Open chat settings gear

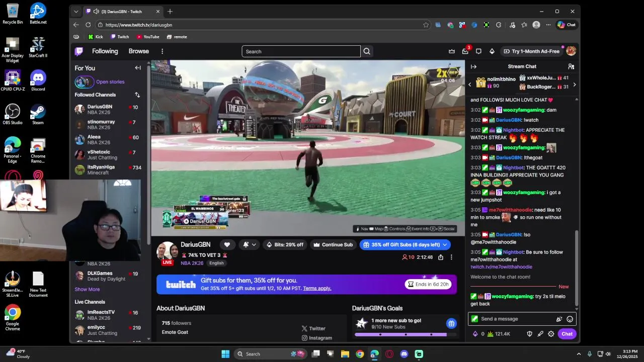click(551, 334)
